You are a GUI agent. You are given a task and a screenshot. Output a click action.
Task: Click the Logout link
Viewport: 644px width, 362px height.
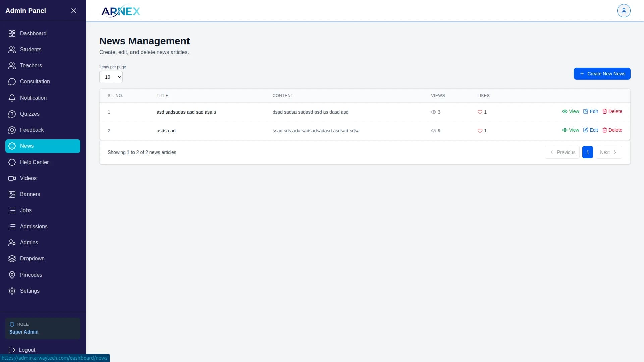click(x=26, y=350)
